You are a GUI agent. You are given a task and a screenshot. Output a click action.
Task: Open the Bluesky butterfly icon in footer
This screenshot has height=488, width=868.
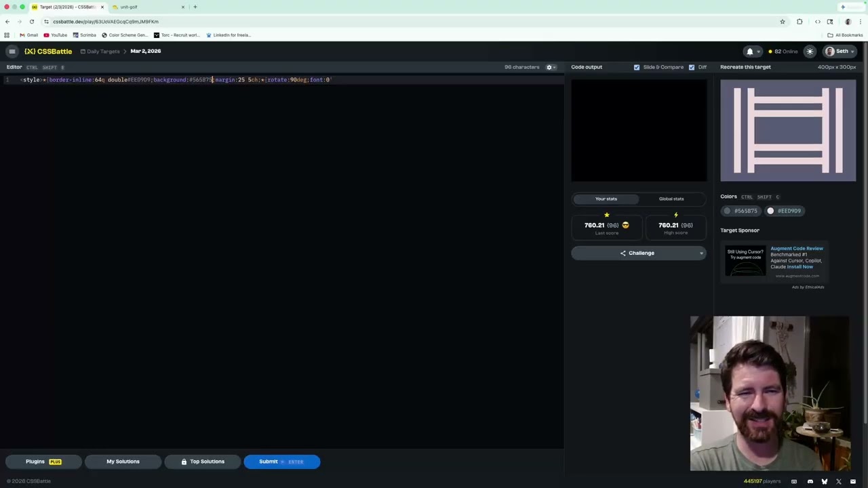824,482
